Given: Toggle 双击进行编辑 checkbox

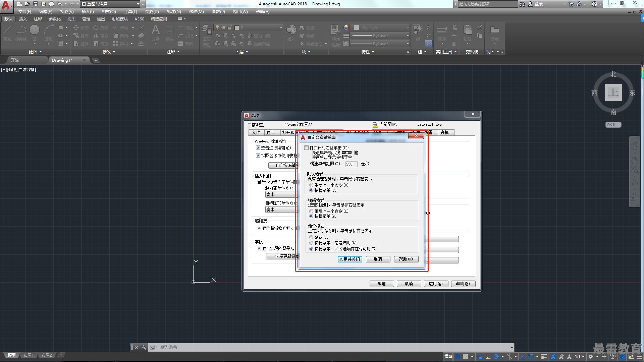Looking at the screenshot, I should pos(258,148).
